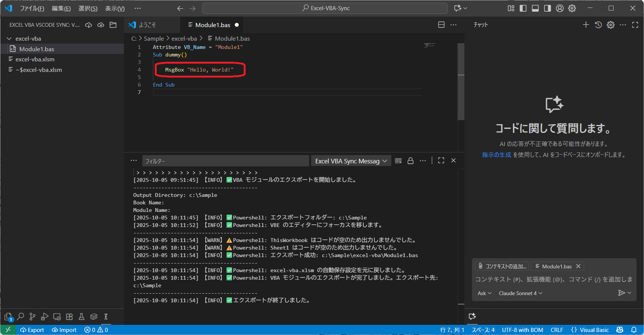This screenshot has width=644, height=335.
Task: Start a new chat with the plus icon
Action: click(586, 25)
